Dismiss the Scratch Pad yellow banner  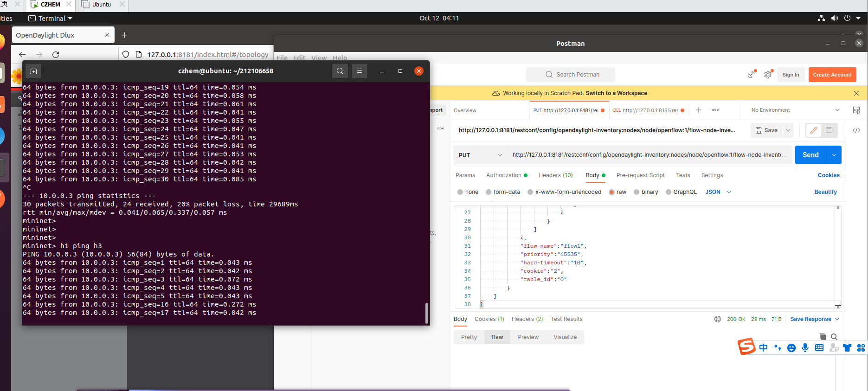pyautogui.click(x=856, y=93)
